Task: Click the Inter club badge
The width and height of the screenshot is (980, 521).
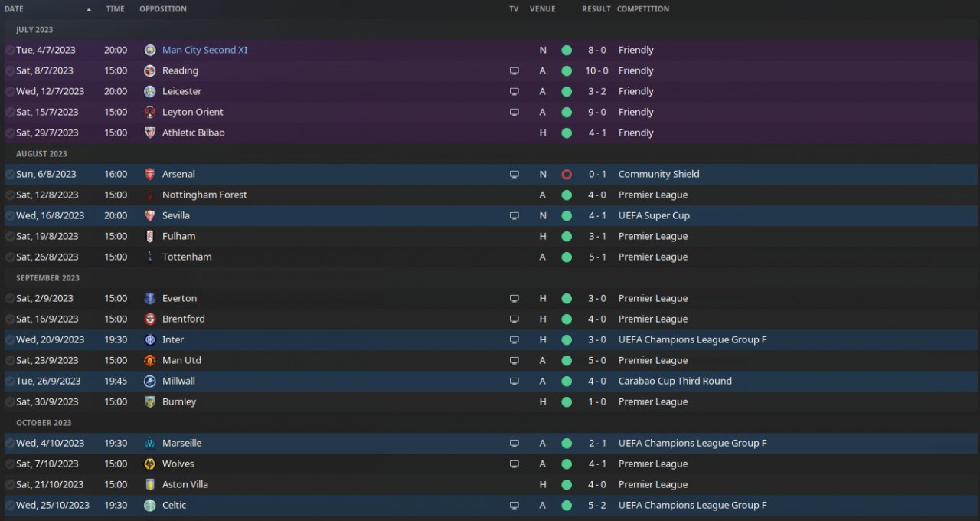Action: [x=150, y=339]
